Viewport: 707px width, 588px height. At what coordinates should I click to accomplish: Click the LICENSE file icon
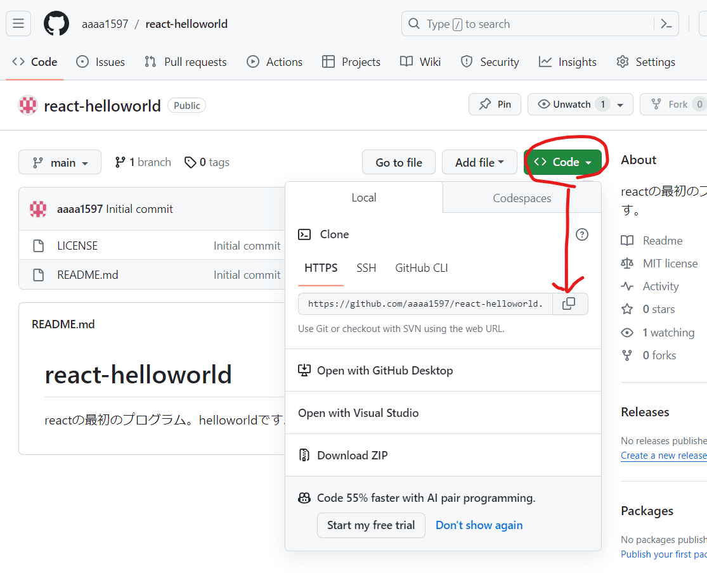point(39,246)
